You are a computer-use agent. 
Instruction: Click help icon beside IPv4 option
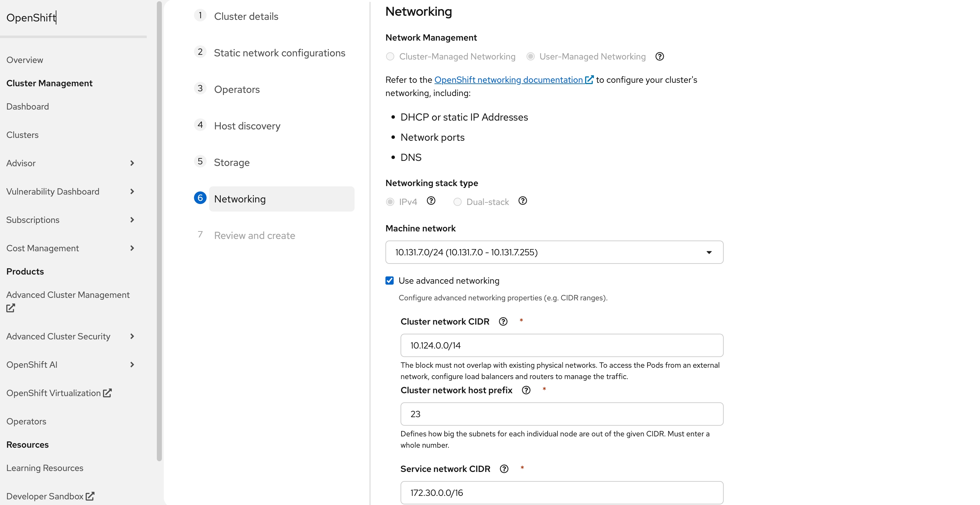pos(431,201)
